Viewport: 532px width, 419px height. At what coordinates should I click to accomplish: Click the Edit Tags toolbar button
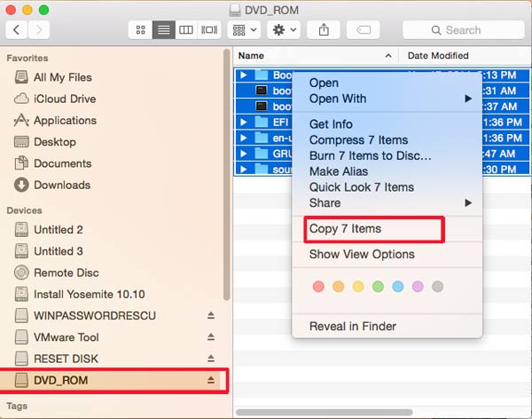(x=363, y=30)
